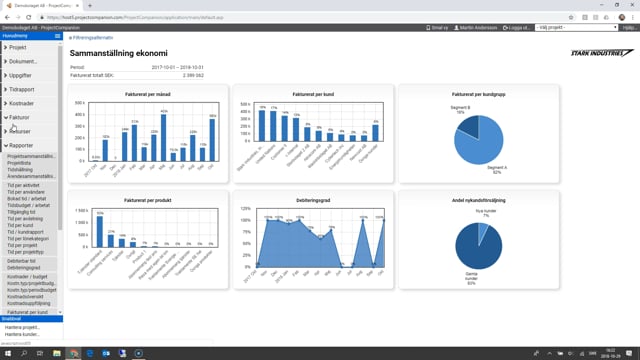Click the hamburger icon in Huvudmeny header

58,36
